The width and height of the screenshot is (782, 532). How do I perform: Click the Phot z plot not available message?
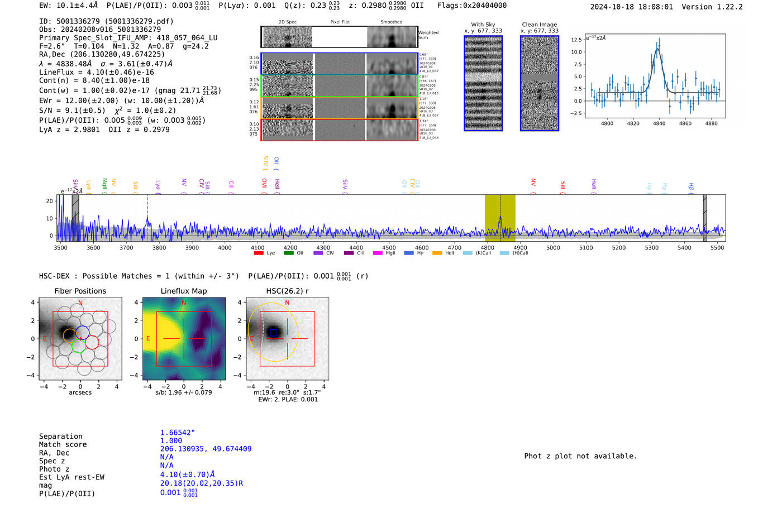(580, 456)
